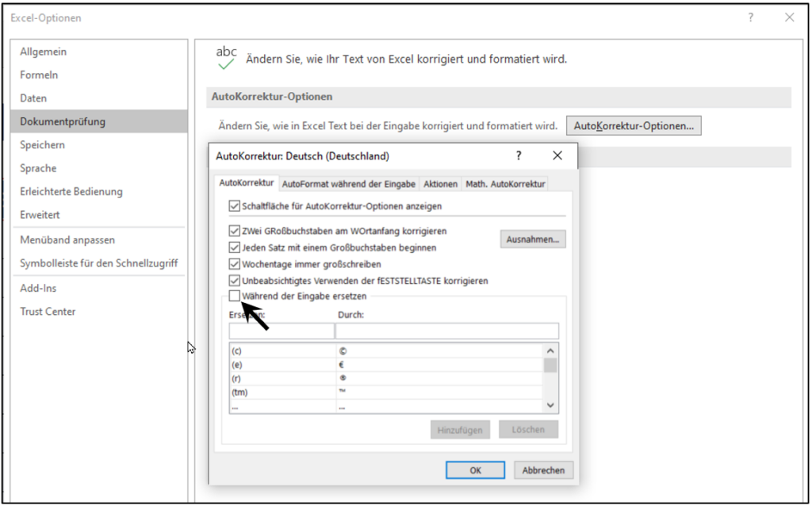Select Dokumentprüfung category

tap(99, 121)
